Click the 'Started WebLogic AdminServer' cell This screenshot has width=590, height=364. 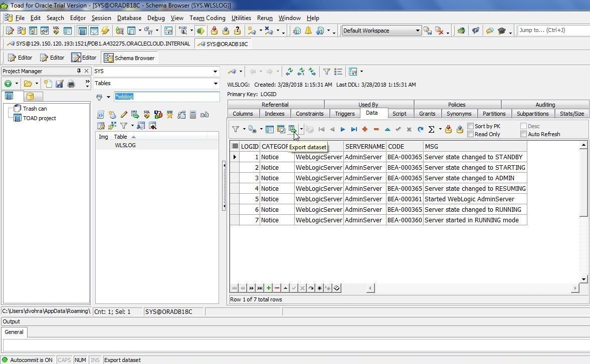click(x=475, y=199)
